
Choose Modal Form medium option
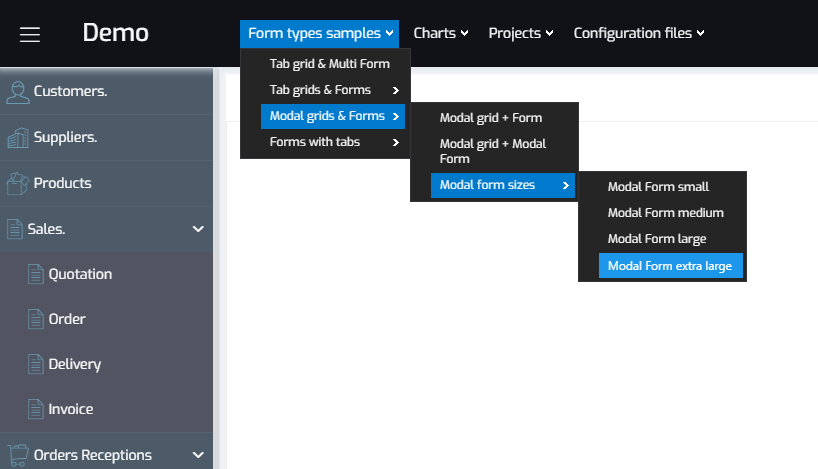(666, 213)
